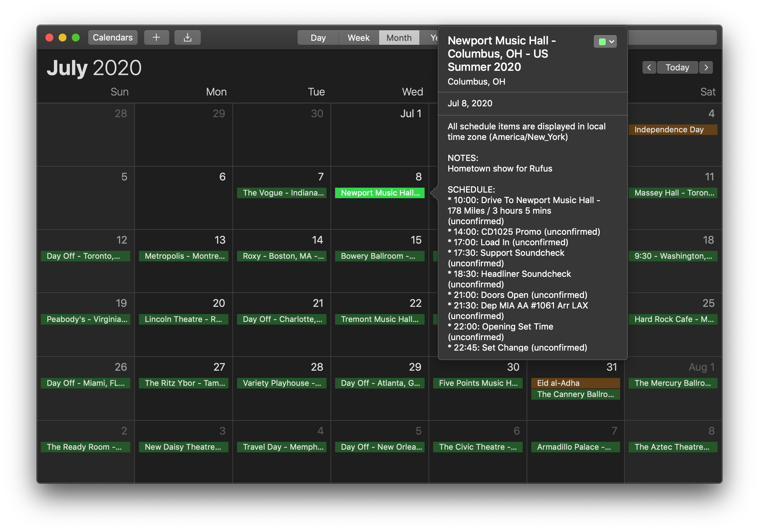Click the yellow minimize window button
This screenshot has width=759, height=532.
click(63, 37)
